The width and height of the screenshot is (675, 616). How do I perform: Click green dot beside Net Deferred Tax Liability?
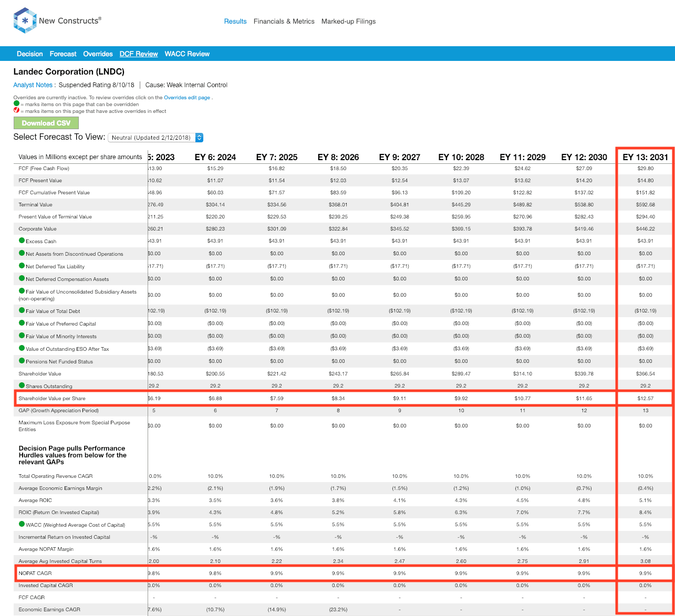22,266
